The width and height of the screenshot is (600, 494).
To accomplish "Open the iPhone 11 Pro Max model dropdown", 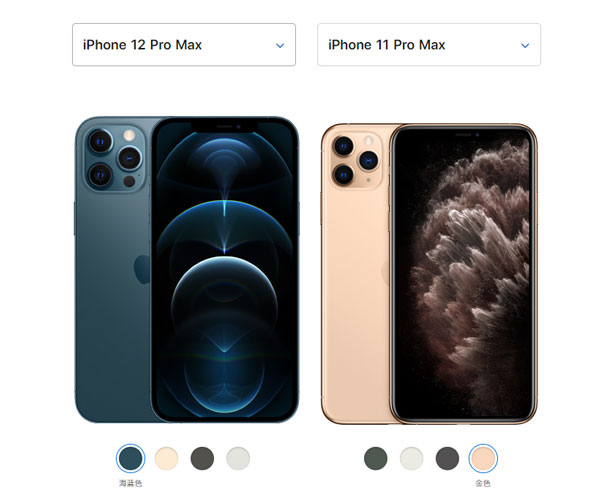I will click(x=429, y=45).
